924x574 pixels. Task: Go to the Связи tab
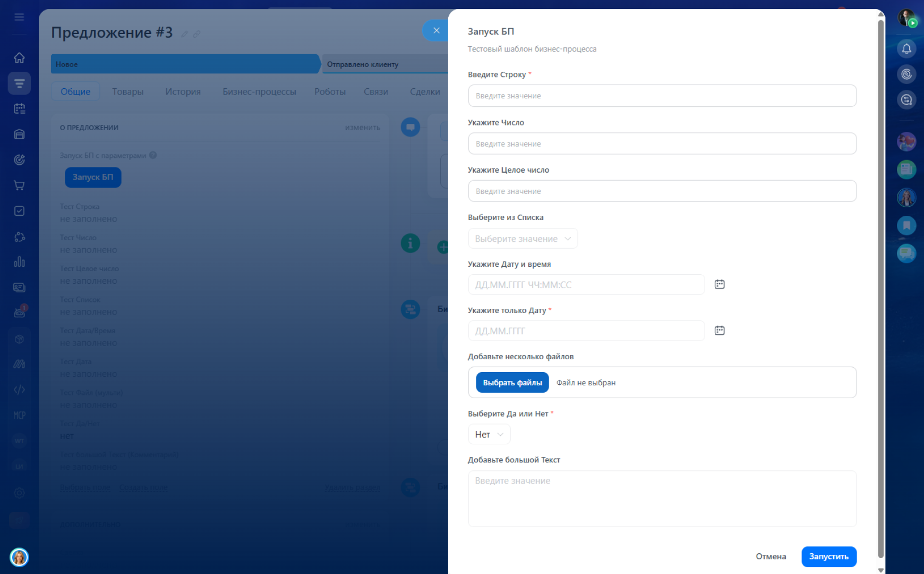376,91
